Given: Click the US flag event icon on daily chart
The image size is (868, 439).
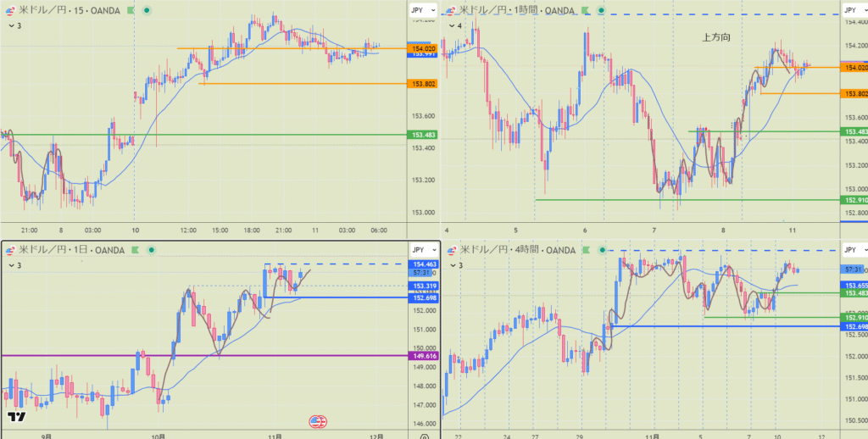Looking at the screenshot, I should pos(319,422).
